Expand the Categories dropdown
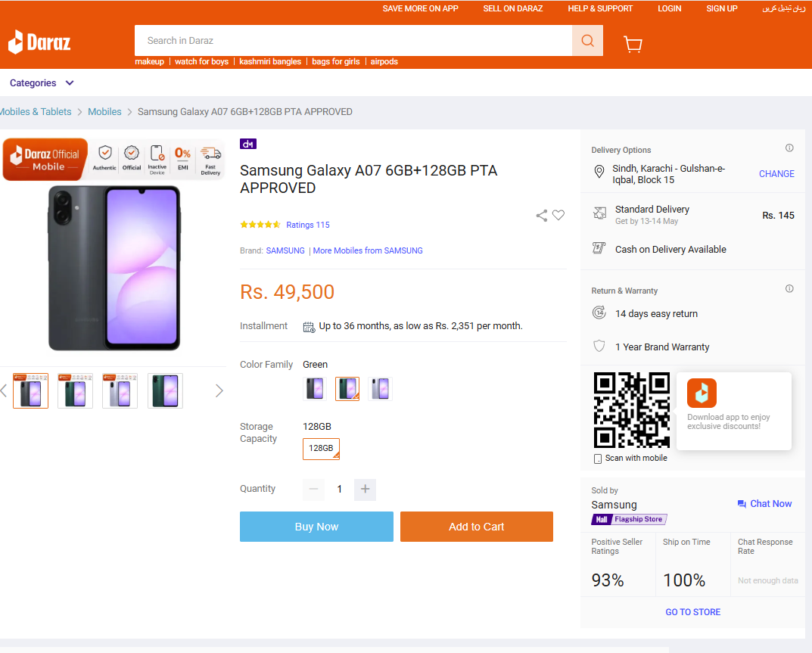The height and width of the screenshot is (653, 812). [42, 83]
